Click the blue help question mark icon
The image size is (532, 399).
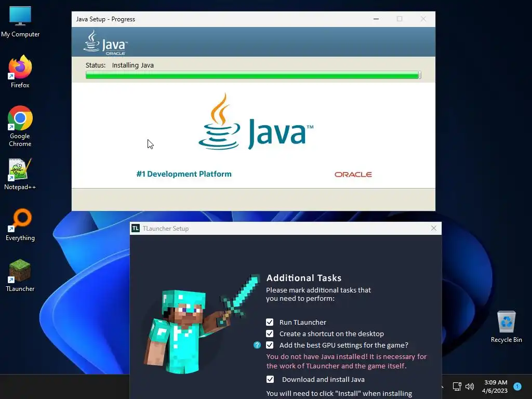257,345
